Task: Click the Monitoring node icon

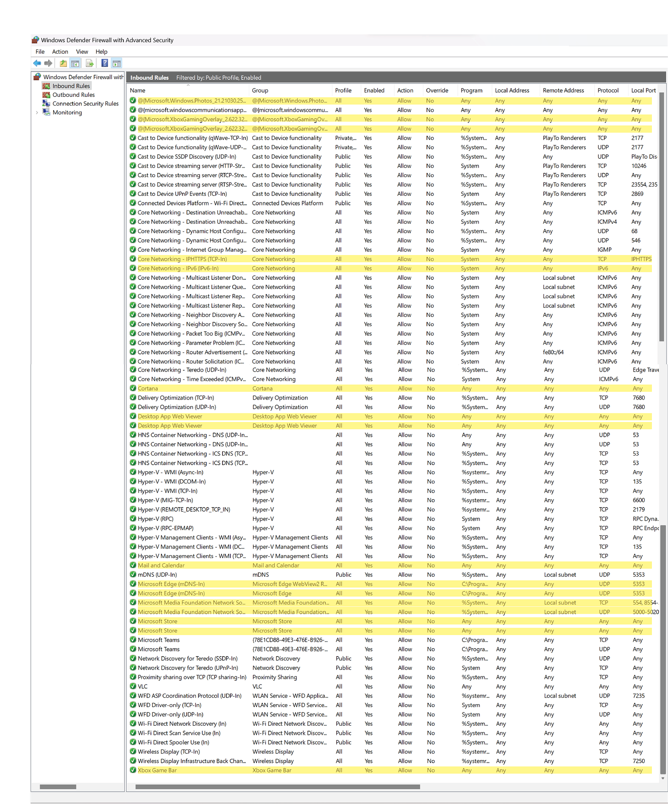Action: 46,112
